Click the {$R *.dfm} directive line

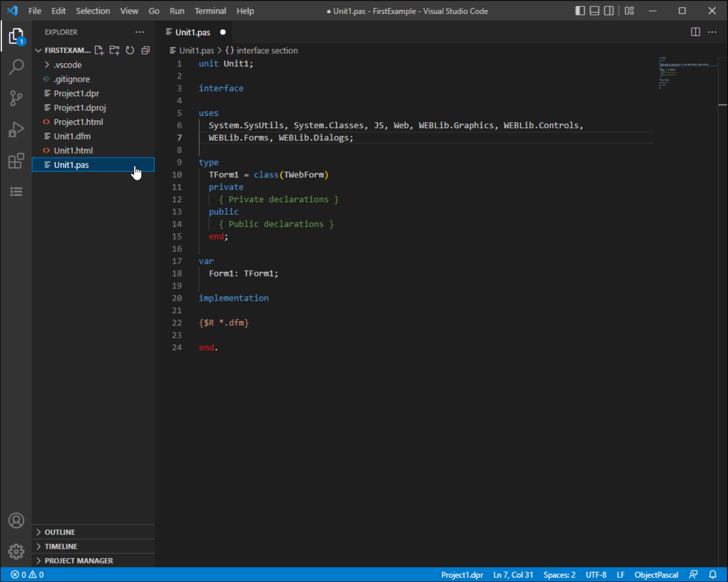point(224,323)
